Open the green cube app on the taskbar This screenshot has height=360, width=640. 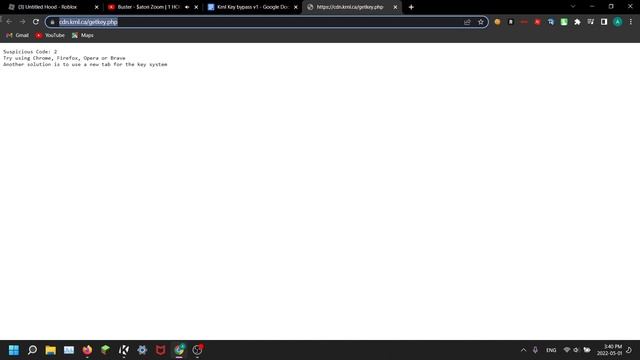[x=106, y=350]
